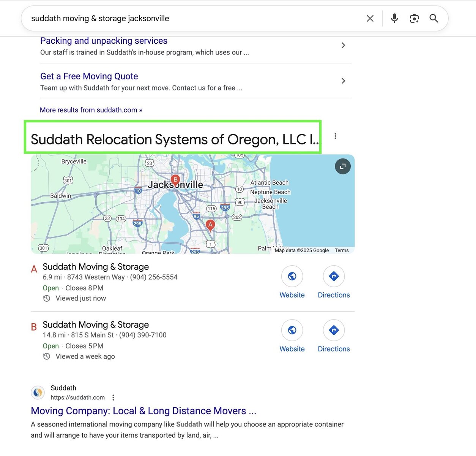Clear the search query with the X icon
The image size is (476, 456).
coord(370,18)
